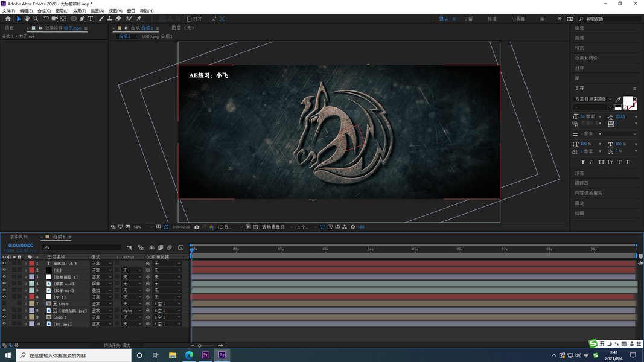Expand the 效果和预设 panel
This screenshot has height=362, width=644.
586,58
